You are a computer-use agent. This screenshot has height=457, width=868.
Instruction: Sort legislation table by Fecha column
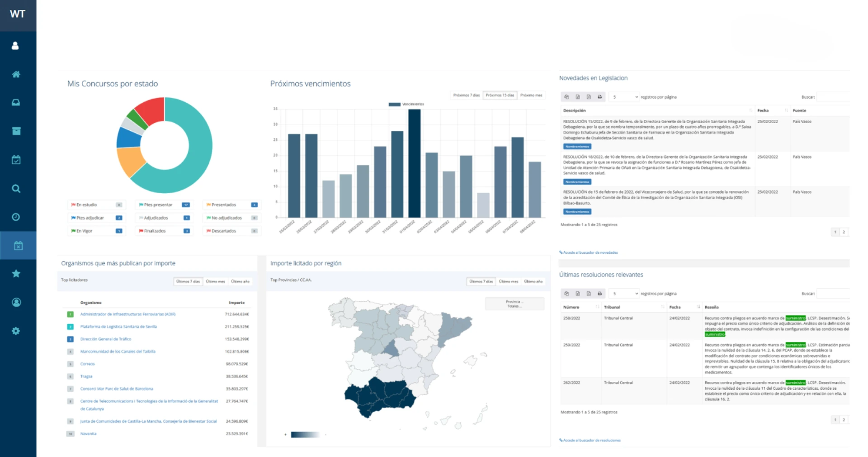[x=772, y=111]
